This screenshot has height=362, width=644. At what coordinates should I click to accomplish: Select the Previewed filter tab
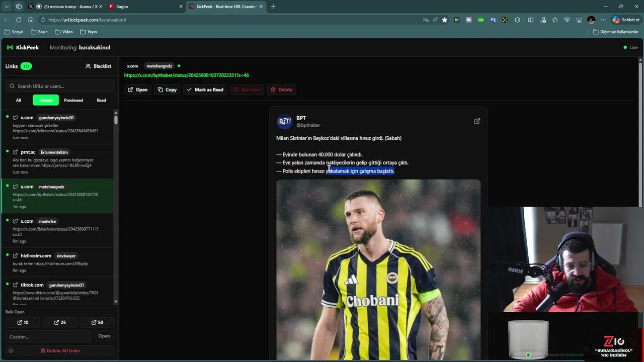click(x=73, y=100)
